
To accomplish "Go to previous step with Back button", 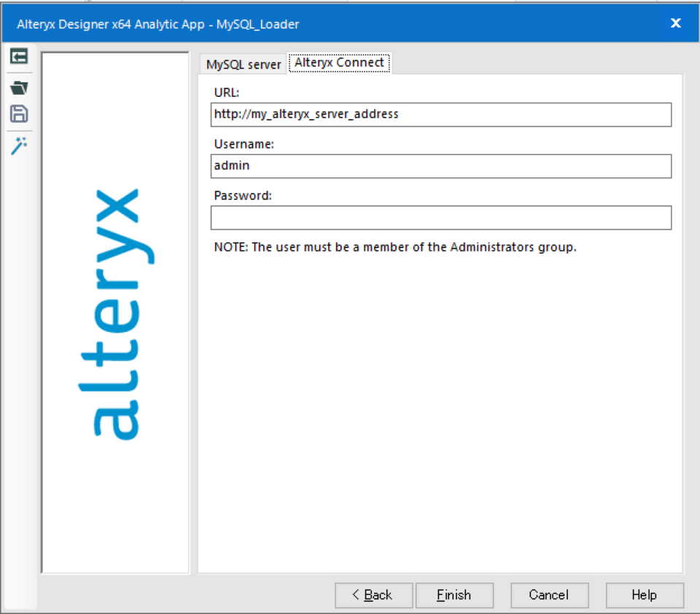I will coord(373,595).
